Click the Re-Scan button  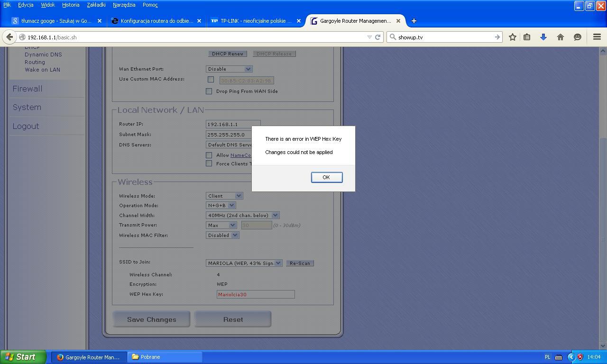click(300, 263)
